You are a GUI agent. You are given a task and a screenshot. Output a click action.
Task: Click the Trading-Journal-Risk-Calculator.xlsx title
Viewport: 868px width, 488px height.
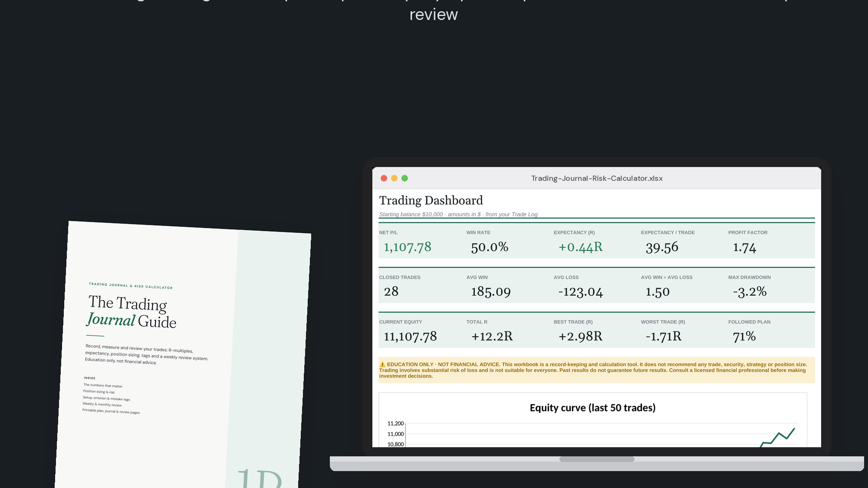tap(597, 178)
